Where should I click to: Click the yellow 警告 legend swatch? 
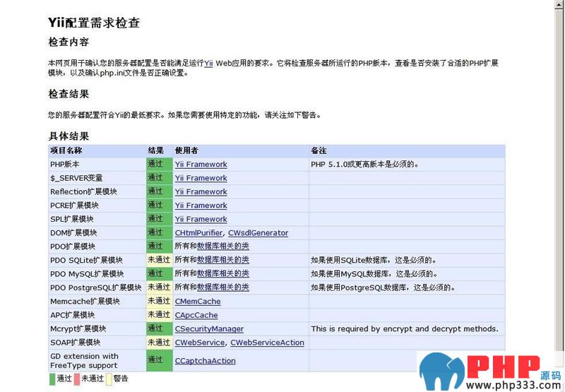pos(109,379)
